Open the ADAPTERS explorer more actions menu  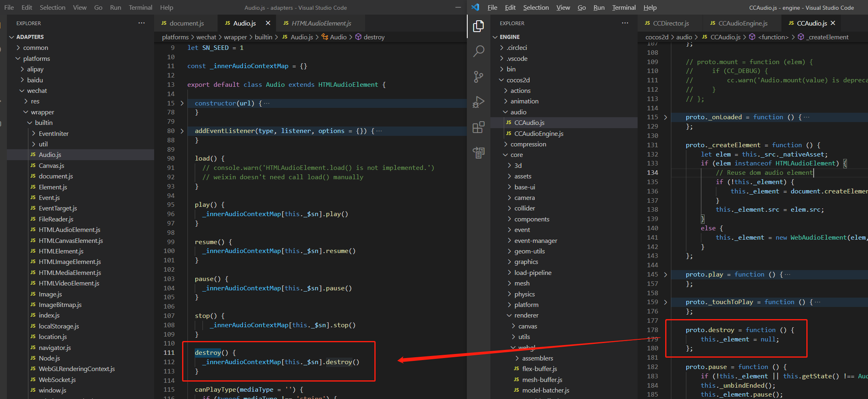point(141,23)
